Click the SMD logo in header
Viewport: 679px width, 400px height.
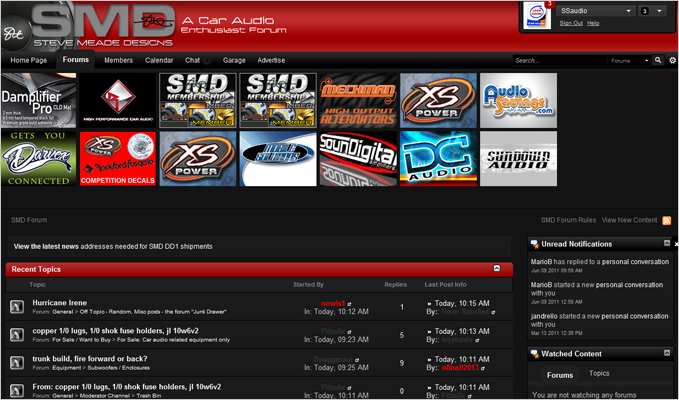[x=103, y=26]
